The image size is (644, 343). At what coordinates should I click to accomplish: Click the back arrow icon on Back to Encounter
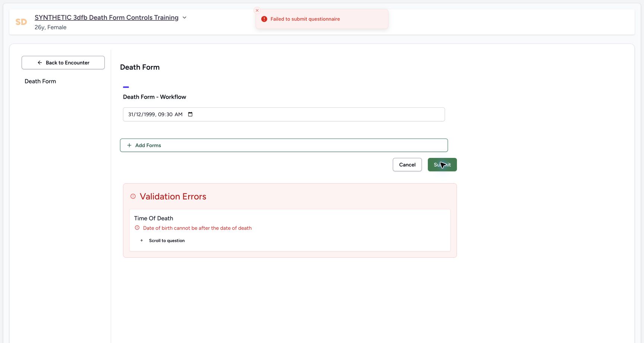(40, 63)
